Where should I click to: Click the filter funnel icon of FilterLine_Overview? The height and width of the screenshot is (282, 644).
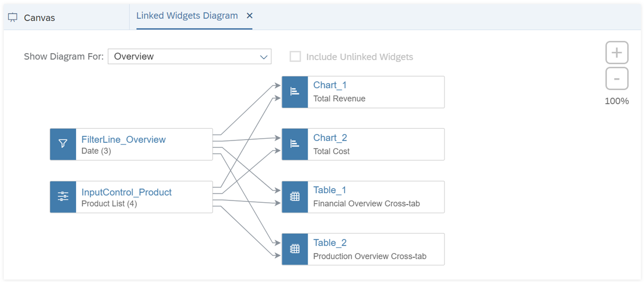coord(63,144)
